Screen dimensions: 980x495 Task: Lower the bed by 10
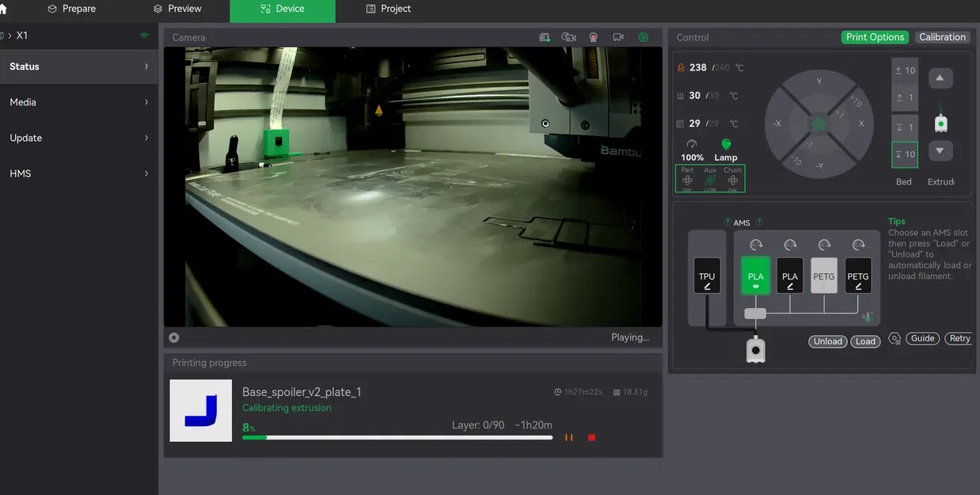[905, 154]
